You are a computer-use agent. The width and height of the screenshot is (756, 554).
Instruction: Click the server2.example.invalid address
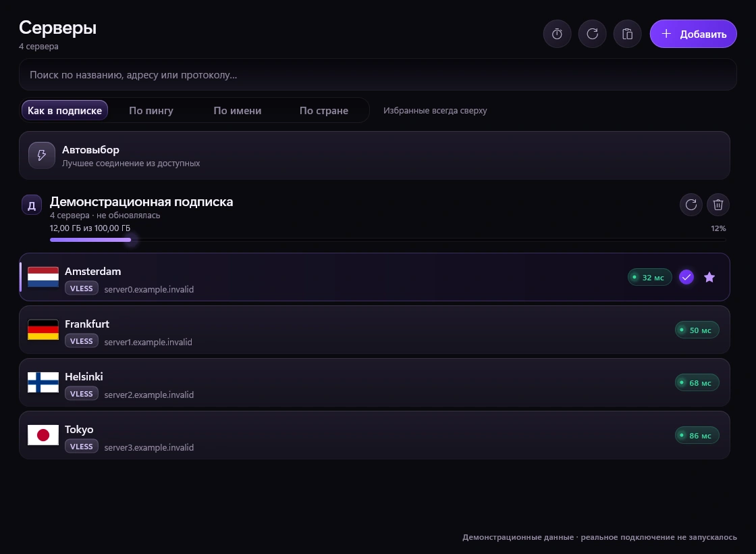click(149, 395)
